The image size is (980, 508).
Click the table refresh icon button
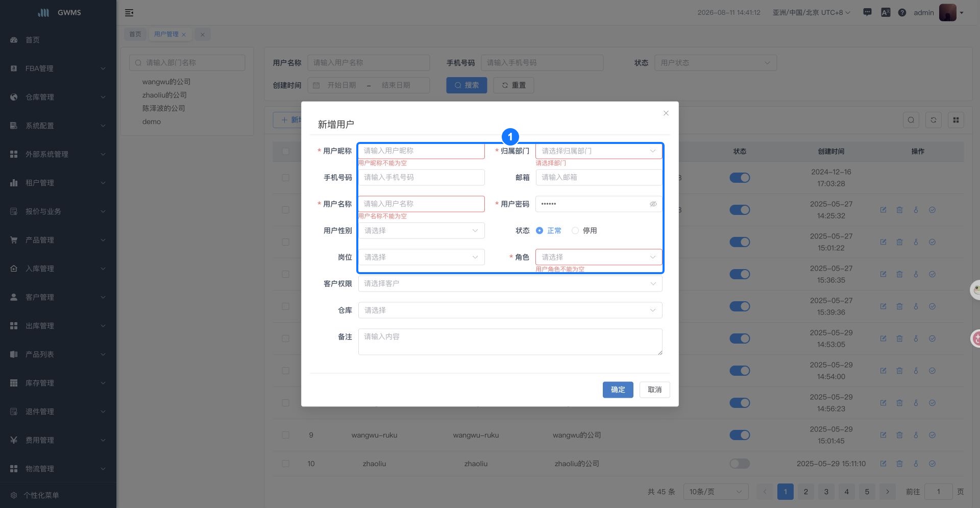pos(934,120)
